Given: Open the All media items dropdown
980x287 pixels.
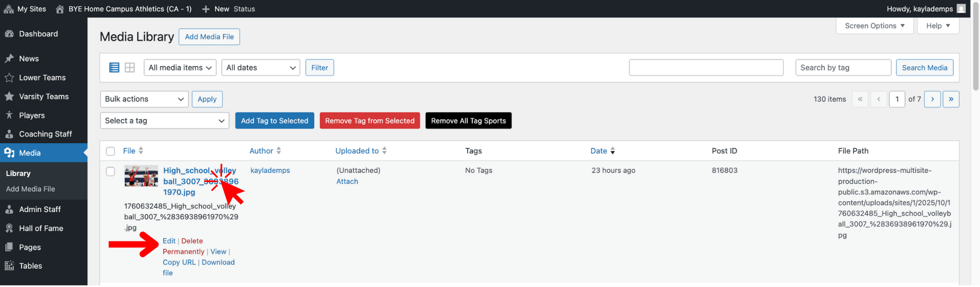Looking at the screenshot, I should 180,68.
